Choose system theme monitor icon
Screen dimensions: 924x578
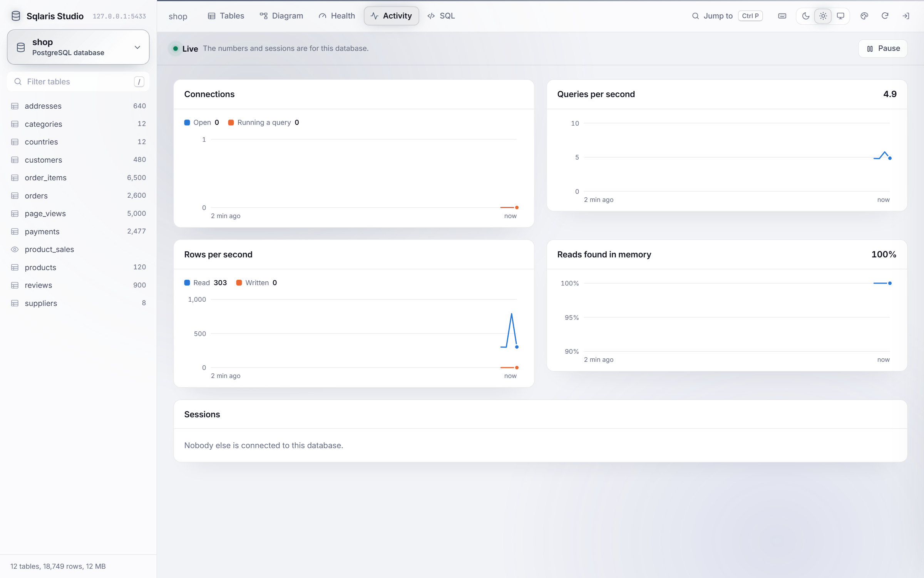[x=840, y=16]
